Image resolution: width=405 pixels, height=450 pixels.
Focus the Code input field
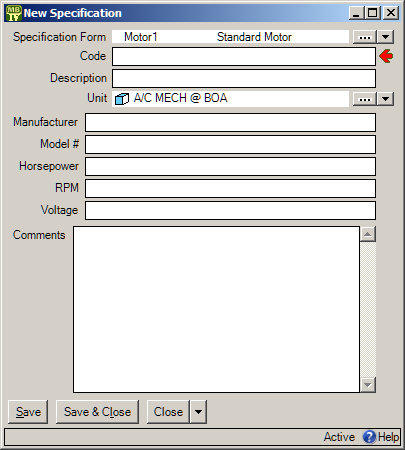[244, 56]
